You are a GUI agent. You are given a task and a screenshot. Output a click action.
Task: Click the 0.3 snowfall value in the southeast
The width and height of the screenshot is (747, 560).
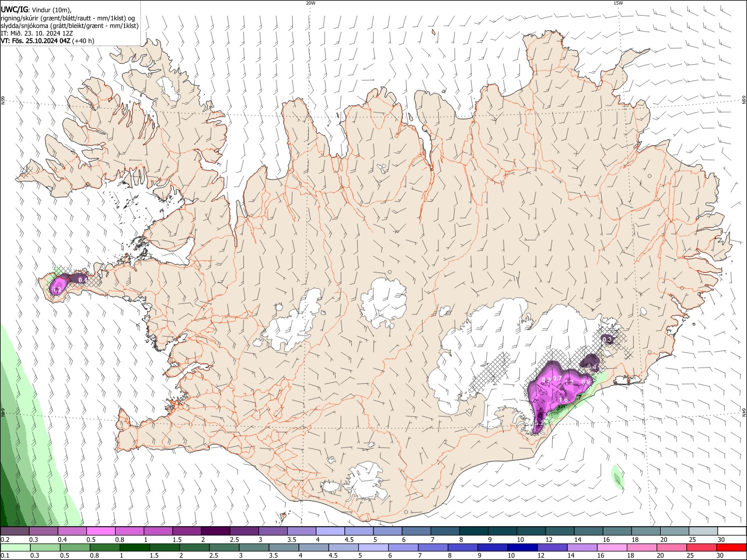click(x=607, y=339)
